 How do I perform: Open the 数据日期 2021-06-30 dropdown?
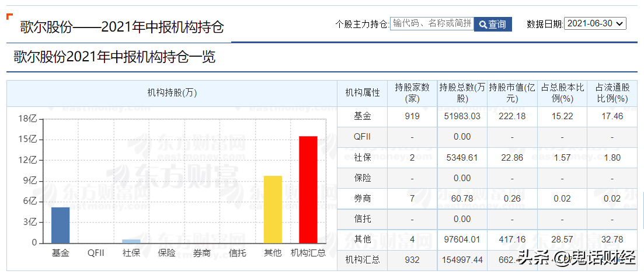(596, 23)
